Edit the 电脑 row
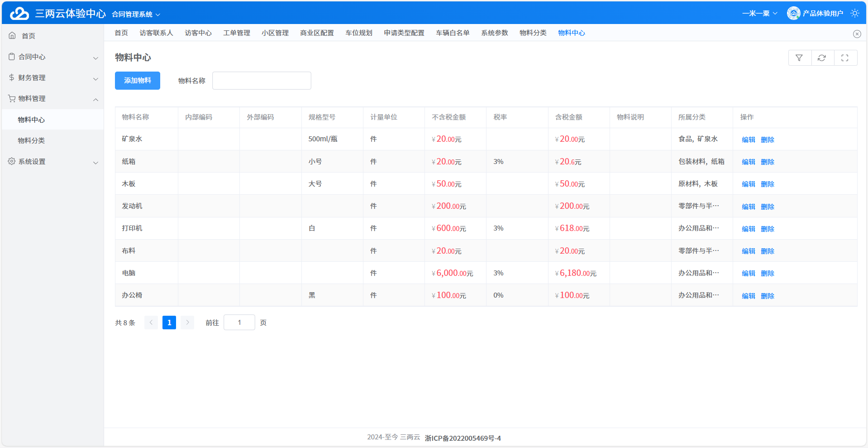This screenshot has height=448, width=868. point(749,273)
